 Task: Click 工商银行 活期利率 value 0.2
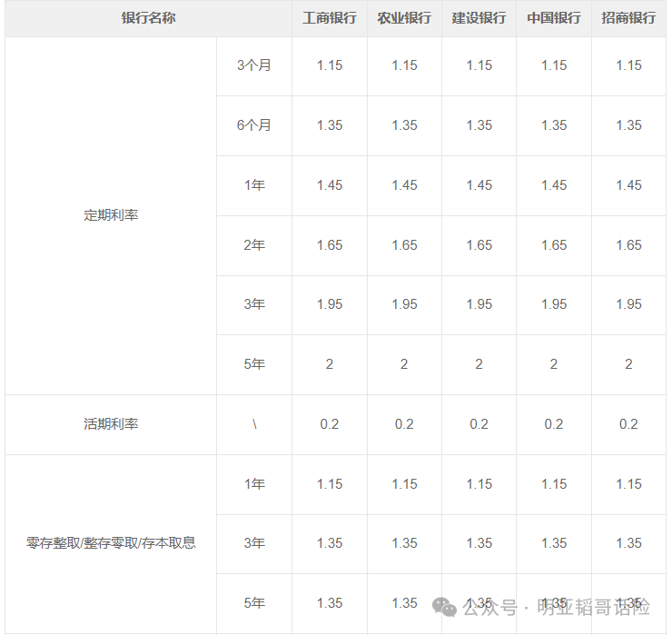pos(329,424)
